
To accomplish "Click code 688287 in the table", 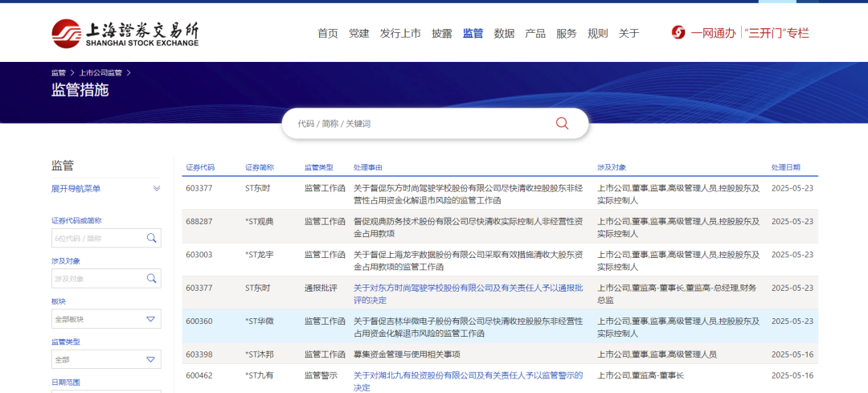I will pos(199,221).
